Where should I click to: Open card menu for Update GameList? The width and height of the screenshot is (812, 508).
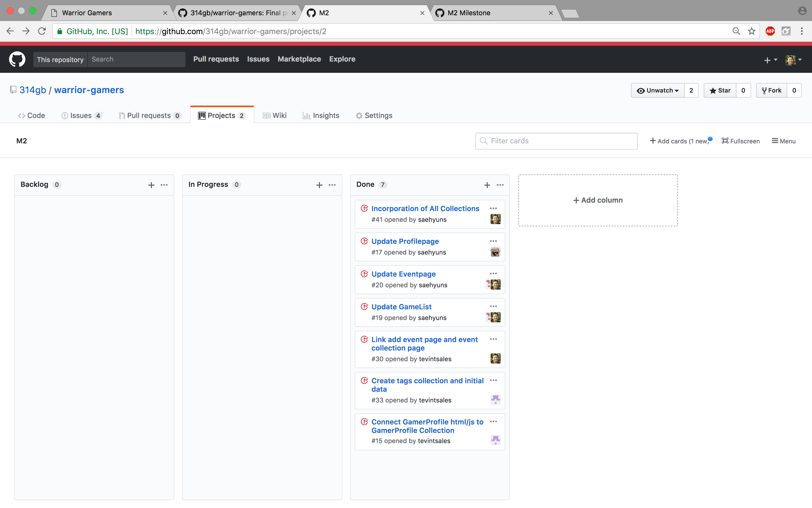tap(493, 306)
